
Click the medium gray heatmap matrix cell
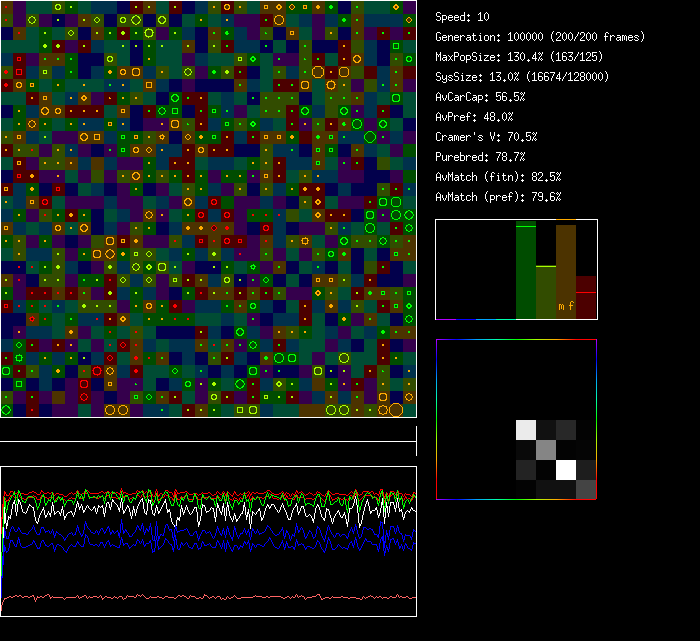point(546,450)
